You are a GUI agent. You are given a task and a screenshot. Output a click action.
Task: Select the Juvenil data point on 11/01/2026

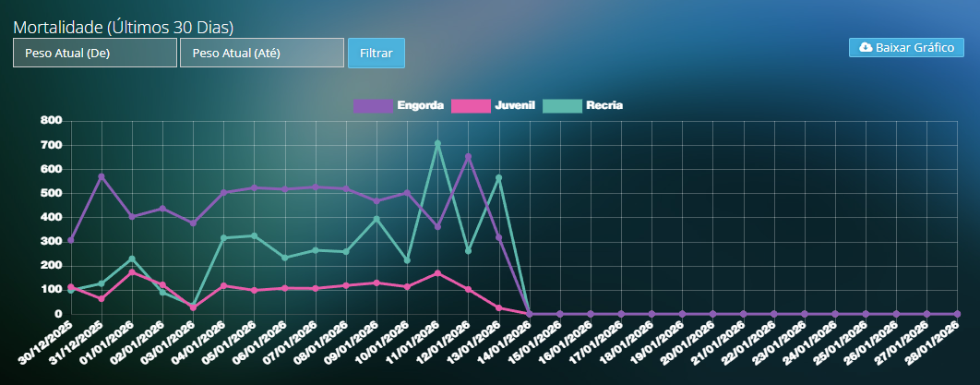437,273
